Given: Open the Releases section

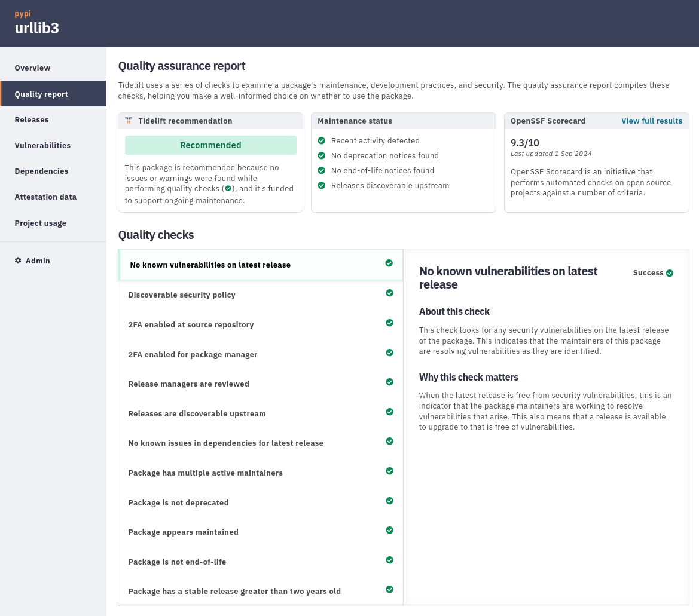Looking at the screenshot, I should (32, 119).
